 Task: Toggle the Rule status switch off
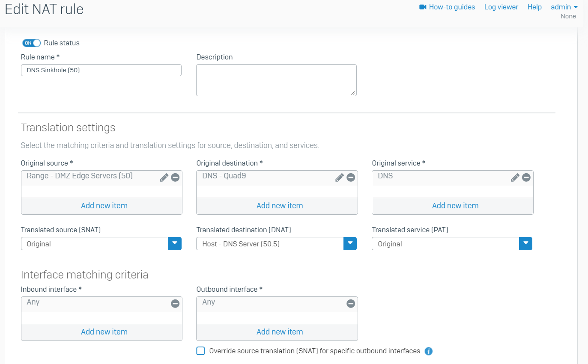coord(31,43)
